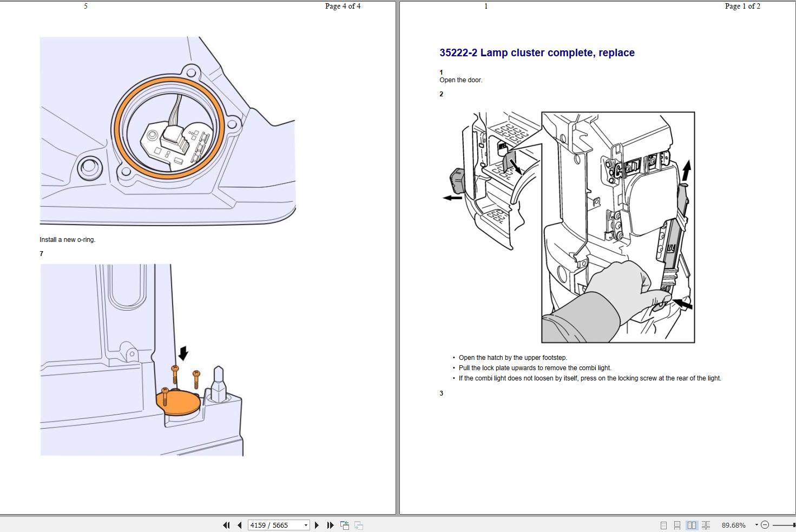Click the '35222-2 Lamp cluster complete, replace' heading
Viewport: 796px width, 532px height.
pyautogui.click(x=537, y=52)
